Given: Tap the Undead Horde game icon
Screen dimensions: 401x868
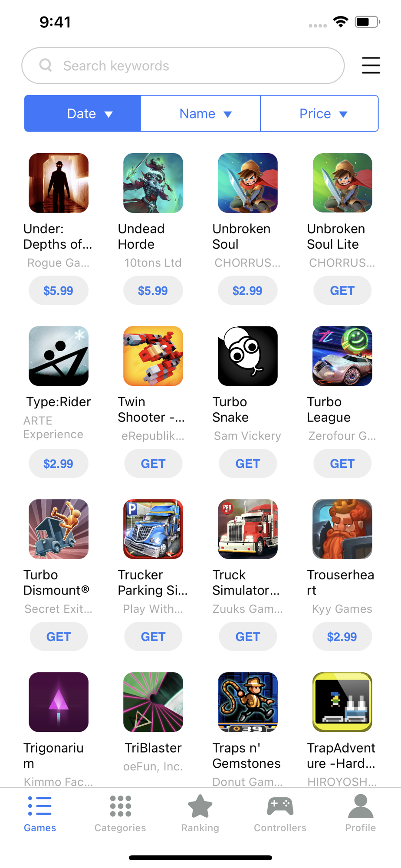Looking at the screenshot, I should pos(153,183).
